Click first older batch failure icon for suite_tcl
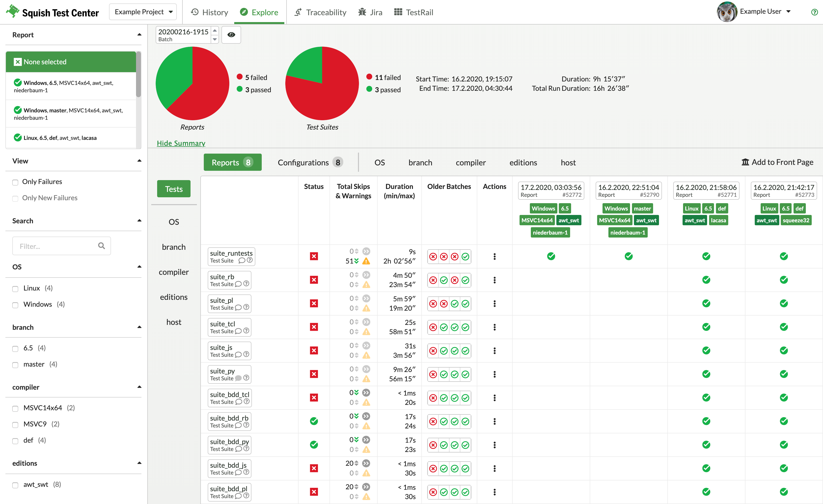Screen dimensions: 823x504 coord(433,327)
